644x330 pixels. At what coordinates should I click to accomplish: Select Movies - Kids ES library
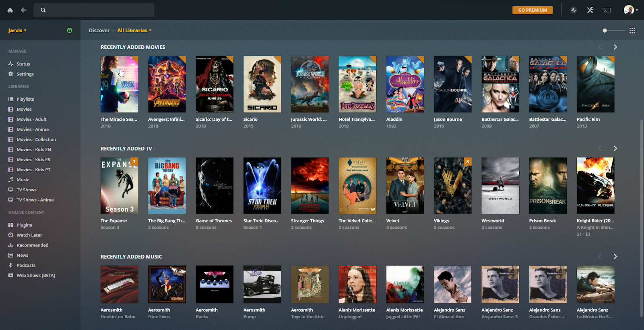tap(33, 159)
